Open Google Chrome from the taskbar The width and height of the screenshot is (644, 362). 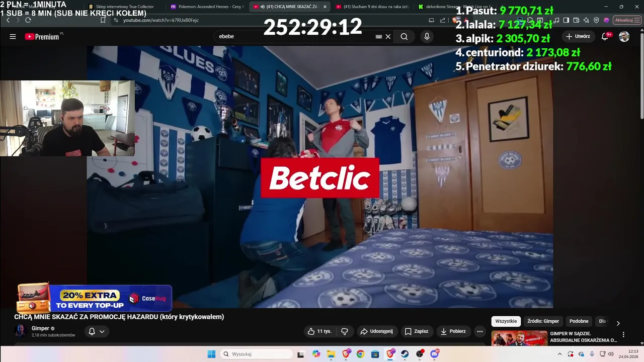coord(360,354)
